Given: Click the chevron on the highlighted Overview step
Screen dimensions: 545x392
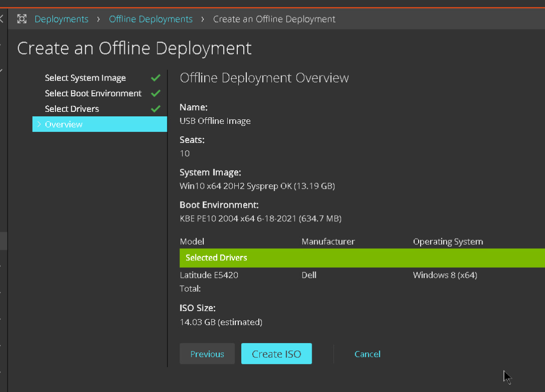Looking at the screenshot, I should coord(39,124).
